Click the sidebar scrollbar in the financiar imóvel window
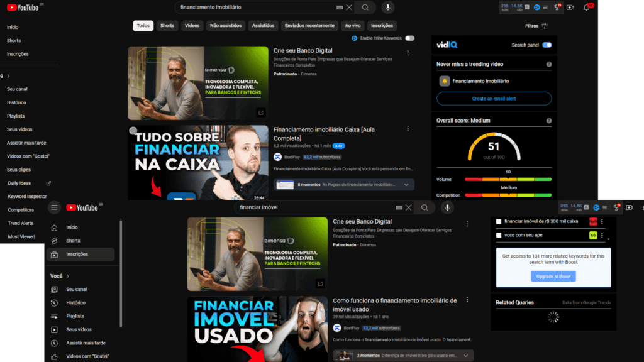This screenshot has height=362, width=644. [x=121, y=273]
